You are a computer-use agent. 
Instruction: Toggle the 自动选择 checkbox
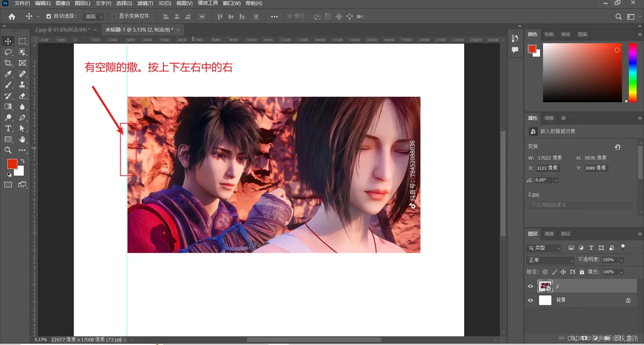(49, 17)
